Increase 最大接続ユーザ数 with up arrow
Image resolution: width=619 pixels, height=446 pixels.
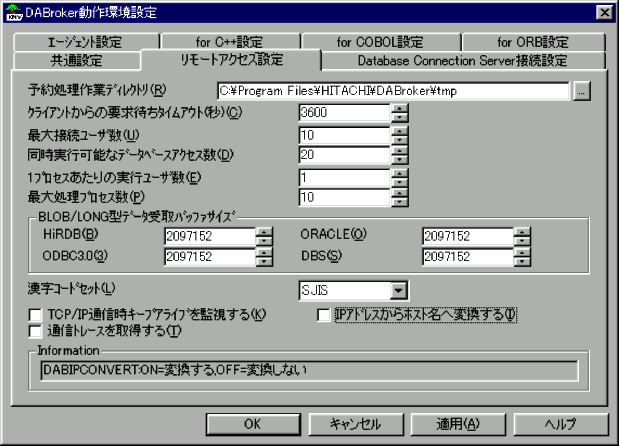[x=400, y=131]
